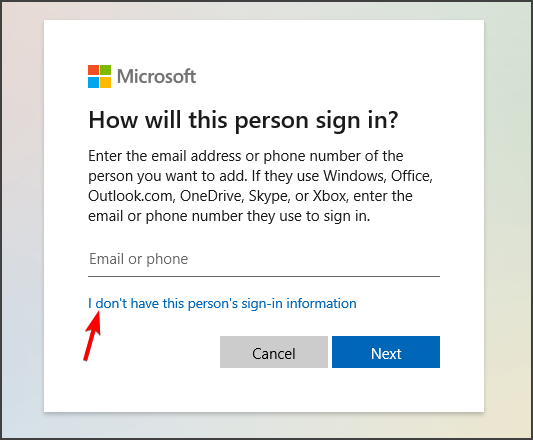Click the blue square of the Microsoft logo

(x=93, y=83)
